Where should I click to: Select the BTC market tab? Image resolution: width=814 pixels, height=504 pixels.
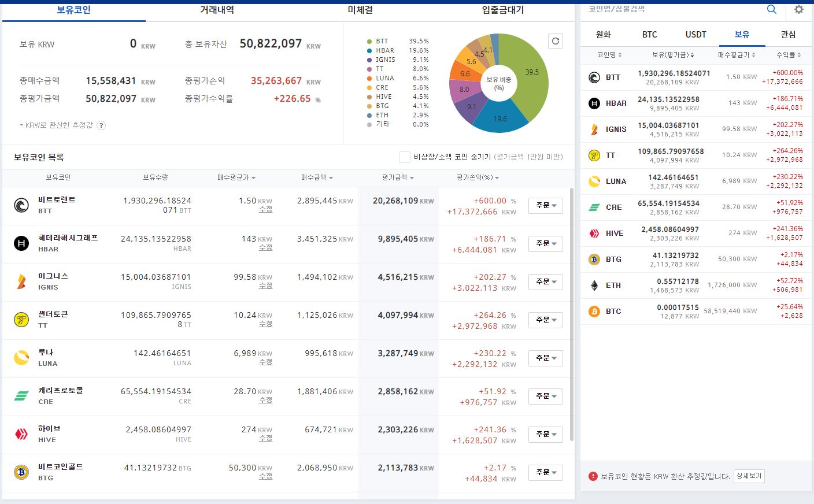tap(650, 35)
